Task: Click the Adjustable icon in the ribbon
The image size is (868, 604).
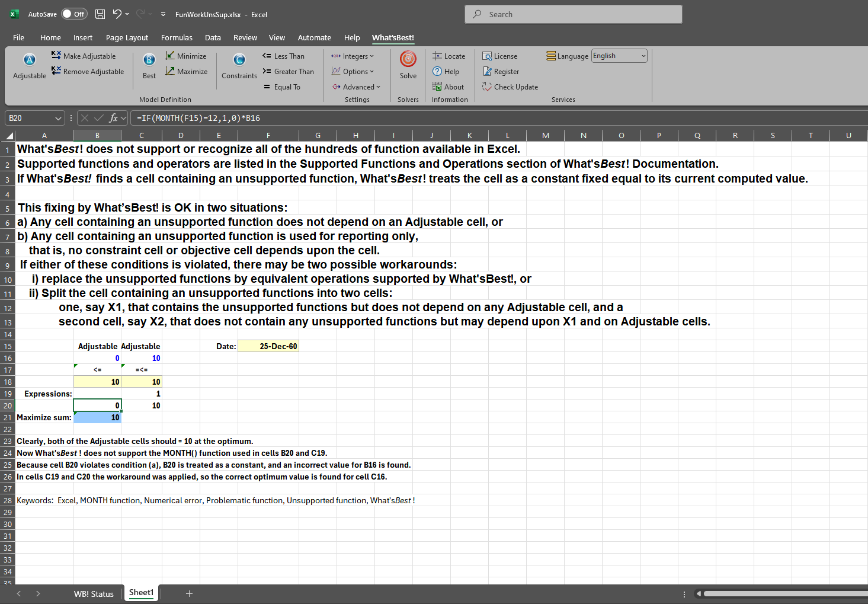Action: (x=30, y=65)
